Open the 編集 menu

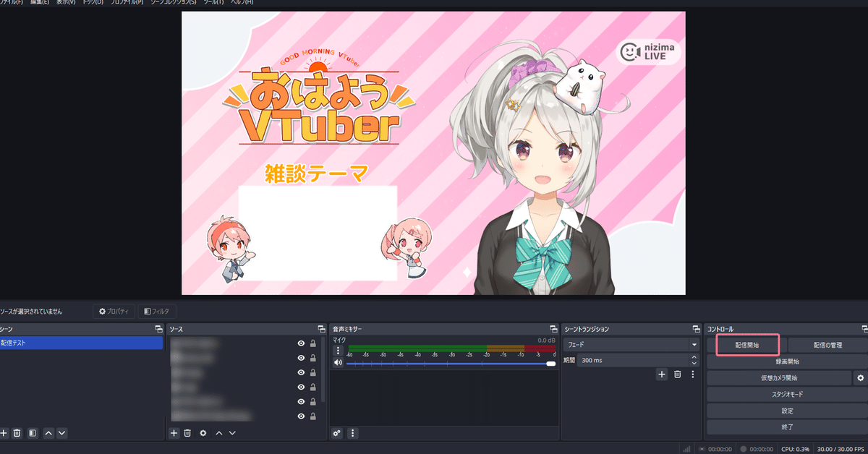(x=40, y=3)
